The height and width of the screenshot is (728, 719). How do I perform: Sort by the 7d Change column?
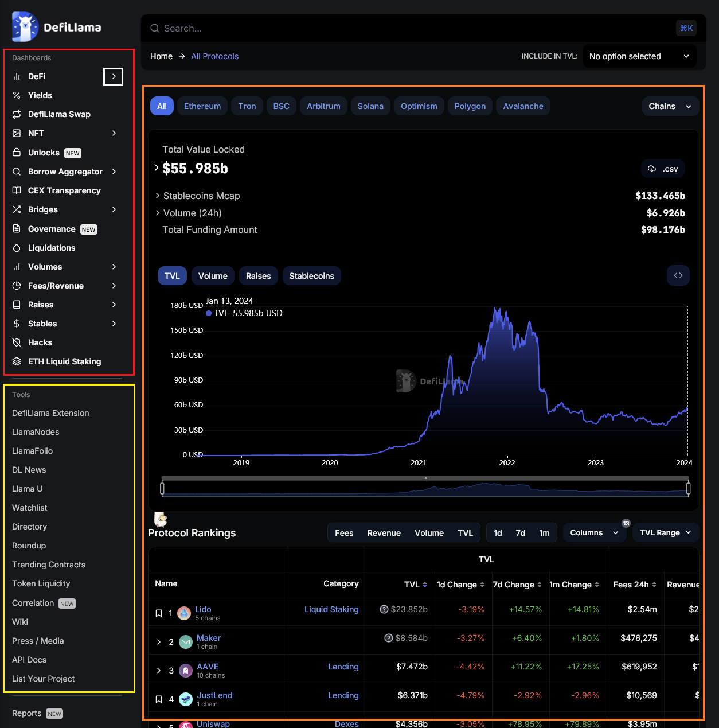click(x=517, y=585)
